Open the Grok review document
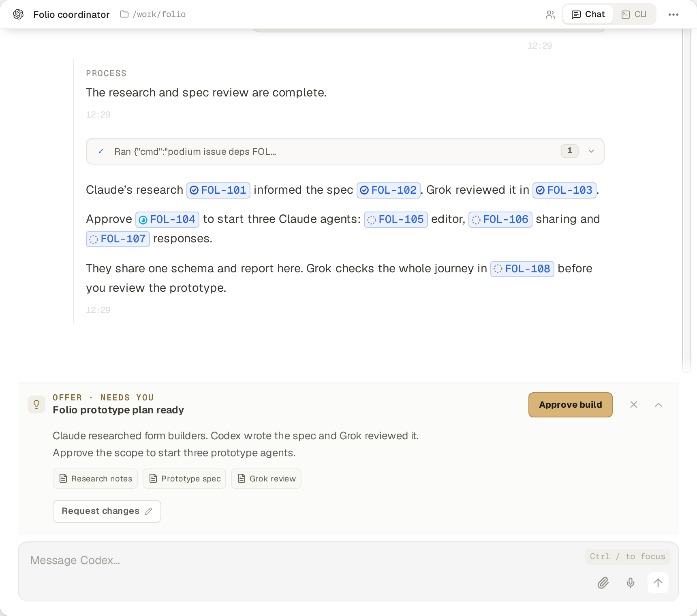Viewport: 697px width, 616px height. (x=266, y=479)
